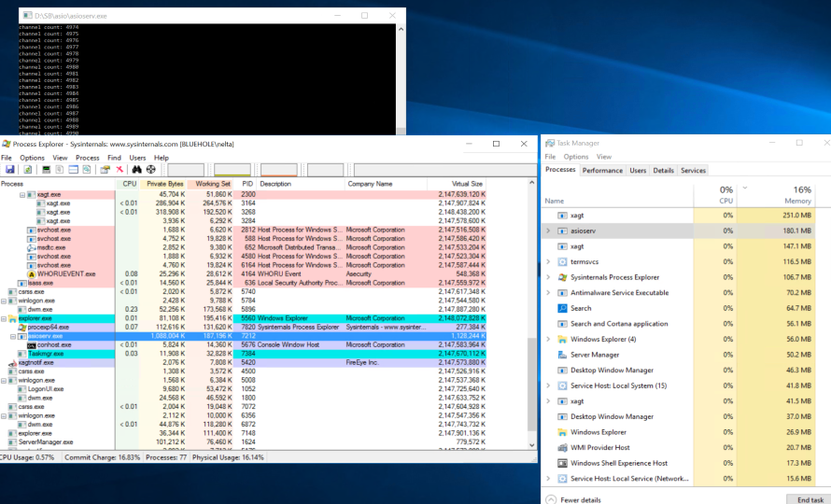Viewport: 831px width, 504px height.
Task: Click the binoculars Find Handle icon
Action: (136, 170)
